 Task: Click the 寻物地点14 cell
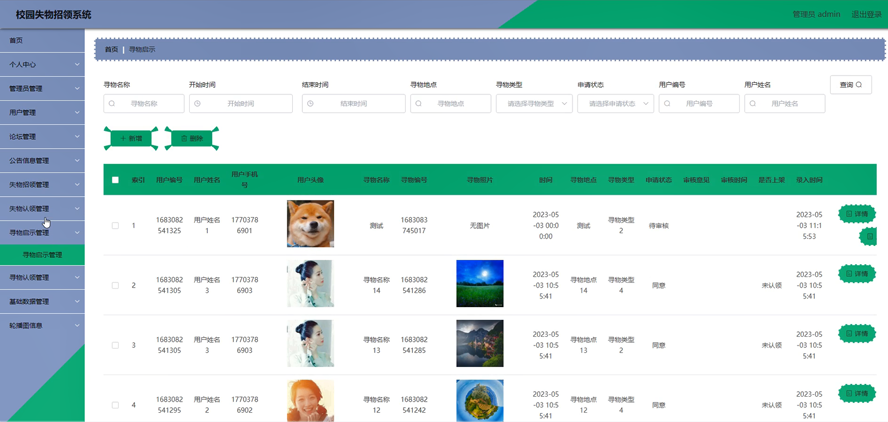583,285
